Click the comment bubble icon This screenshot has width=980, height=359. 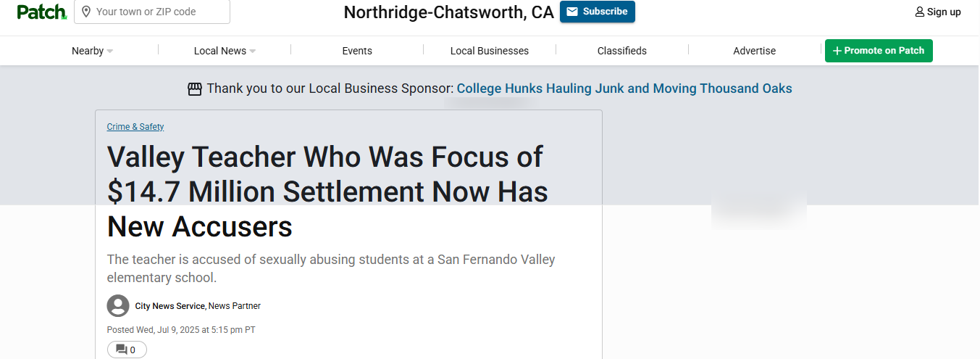[x=122, y=350]
